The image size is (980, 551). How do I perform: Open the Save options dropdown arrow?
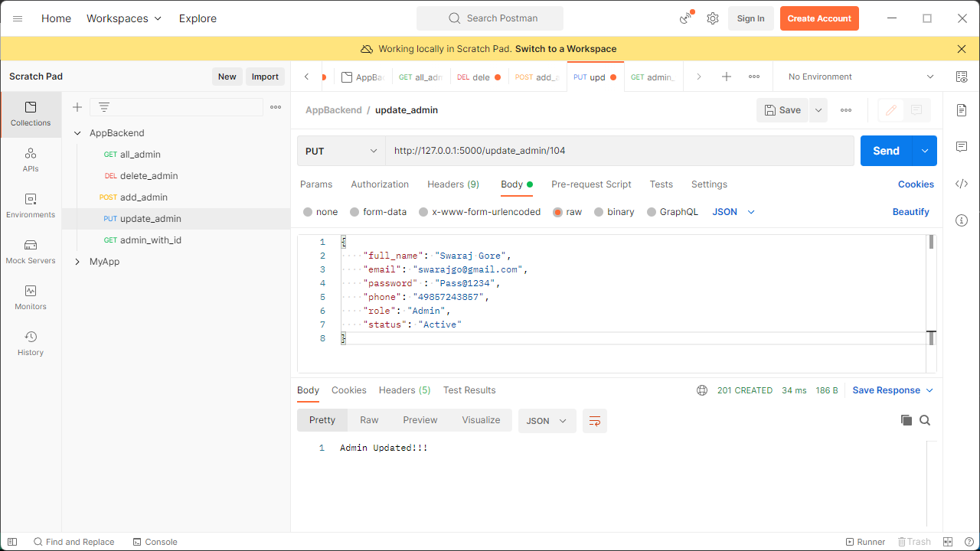(818, 110)
